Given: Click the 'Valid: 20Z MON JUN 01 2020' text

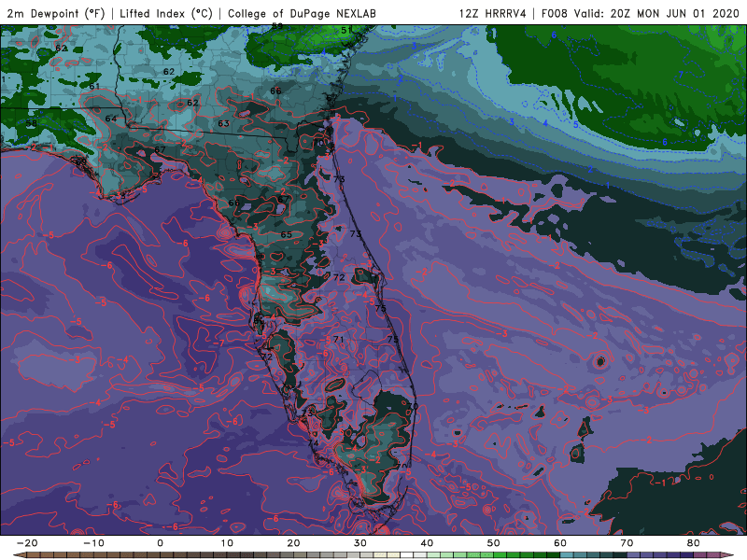Looking at the screenshot, I should point(656,13).
